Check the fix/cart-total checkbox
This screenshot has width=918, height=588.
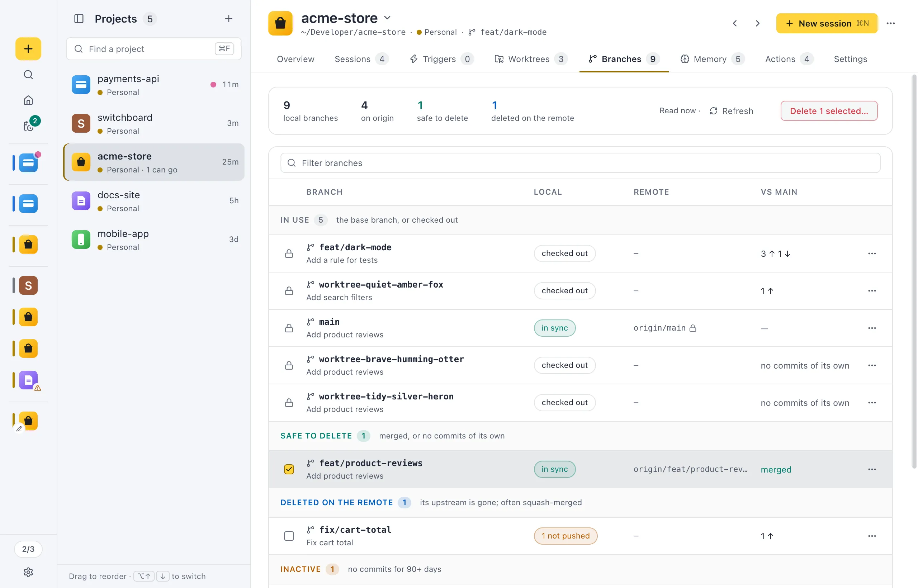(289, 536)
